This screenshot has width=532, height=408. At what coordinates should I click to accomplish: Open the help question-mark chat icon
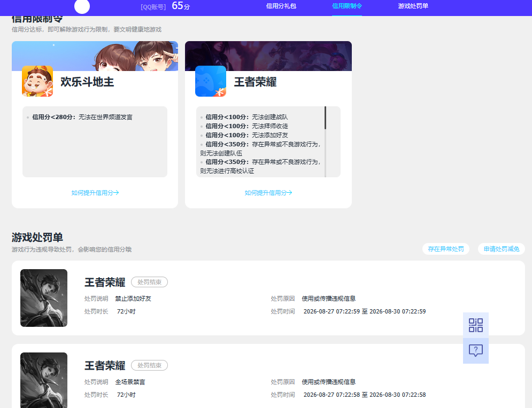pyautogui.click(x=476, y=351)
